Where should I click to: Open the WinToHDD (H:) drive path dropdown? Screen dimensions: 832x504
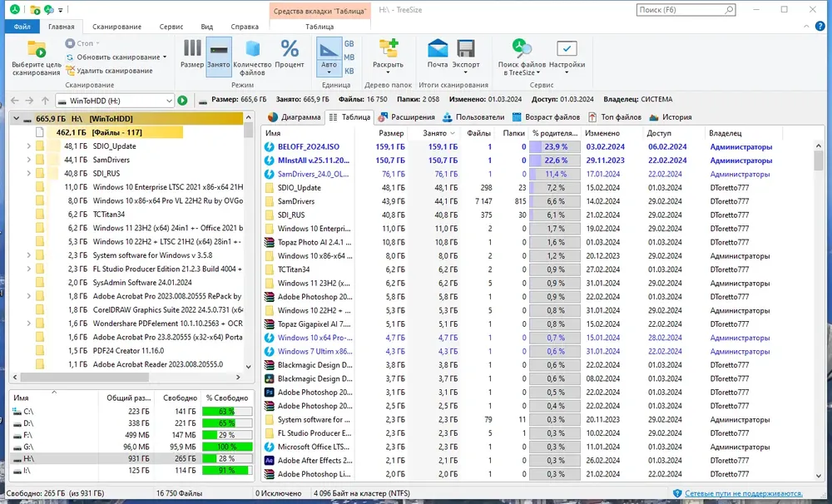[167, 101]
